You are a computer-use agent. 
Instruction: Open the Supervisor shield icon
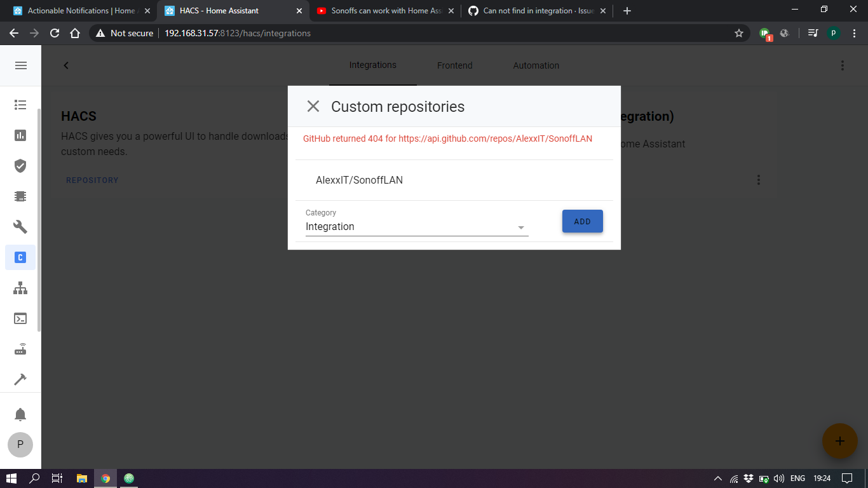click(x=20, y=165)
